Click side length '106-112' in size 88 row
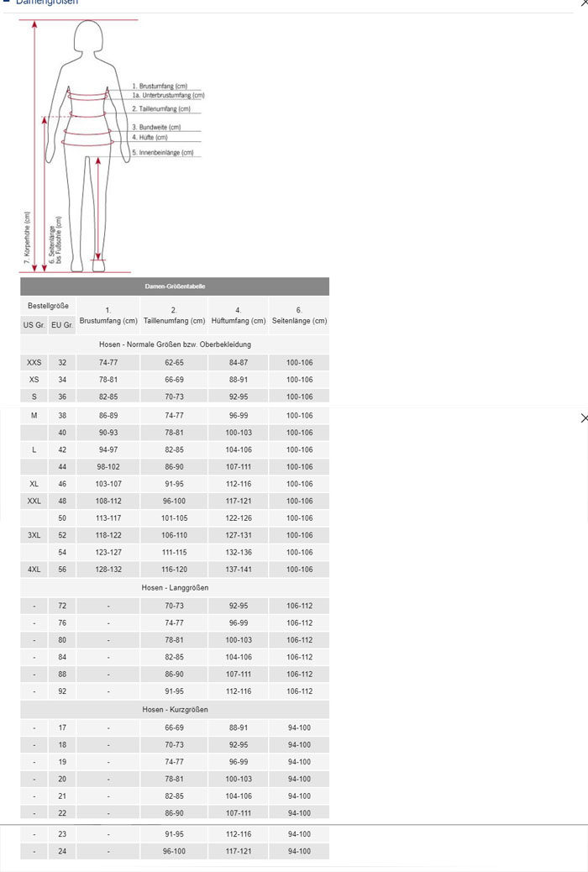Screen dimensions: 588x872 coord(299,674)
